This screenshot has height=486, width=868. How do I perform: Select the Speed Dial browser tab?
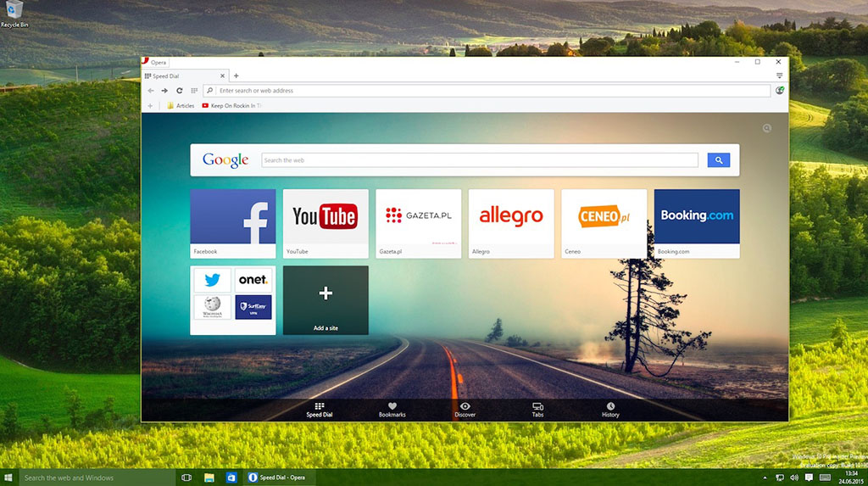[185, 76]
